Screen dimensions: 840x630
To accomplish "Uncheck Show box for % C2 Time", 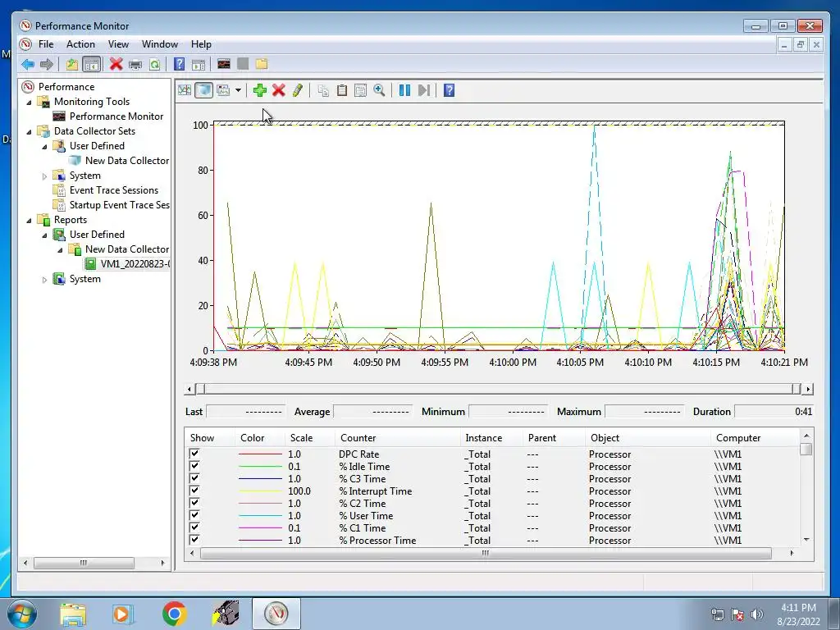I will point(194,503).
